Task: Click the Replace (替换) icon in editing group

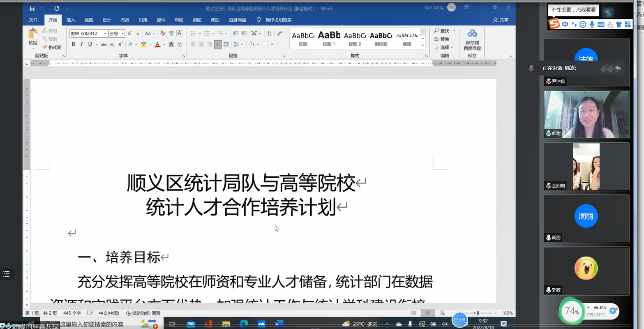Action: click(442, 39)
